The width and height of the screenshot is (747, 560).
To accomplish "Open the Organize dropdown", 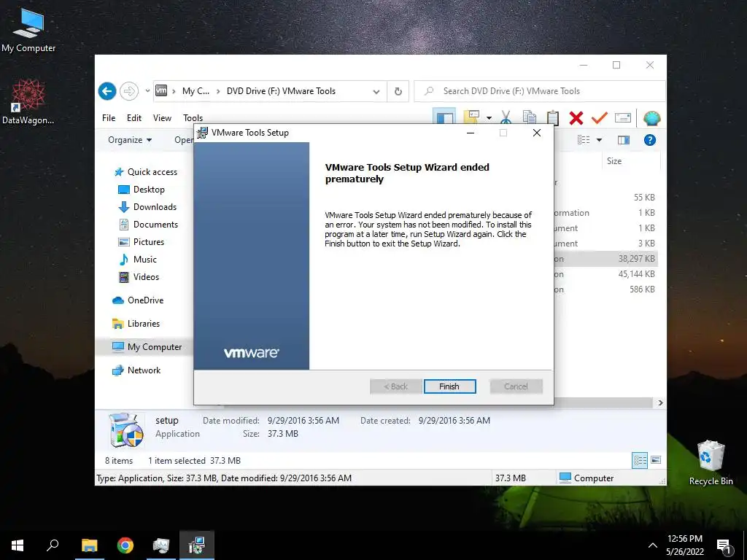I will [x=130, y=140].
